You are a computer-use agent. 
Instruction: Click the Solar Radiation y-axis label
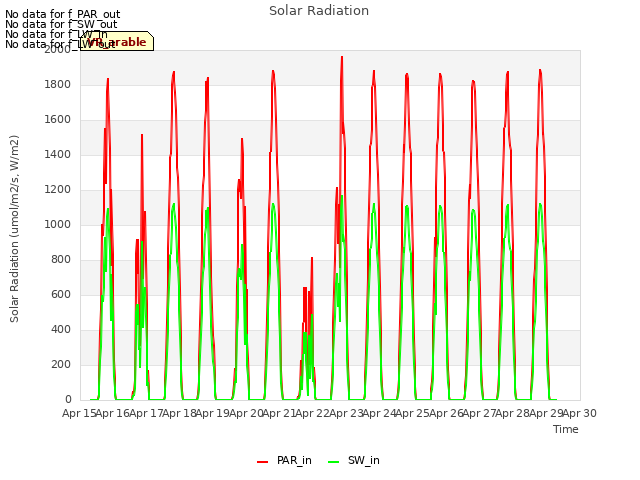click(14, 229)
